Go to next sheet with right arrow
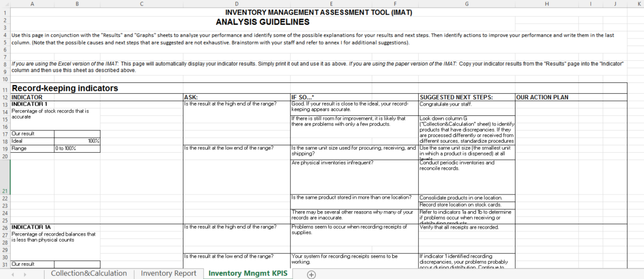This screenshot has width=644, height=279. click(x=25, y=275)
